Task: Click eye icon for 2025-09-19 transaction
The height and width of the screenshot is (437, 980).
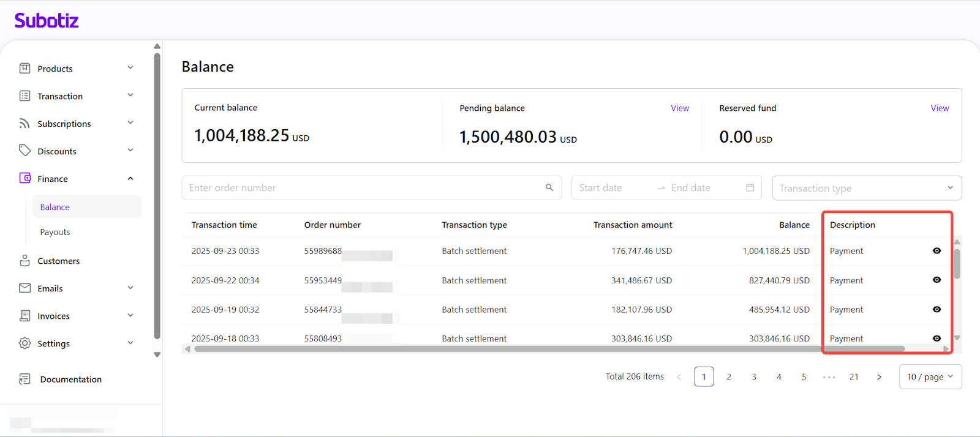Action: click(x=937, y=310)
